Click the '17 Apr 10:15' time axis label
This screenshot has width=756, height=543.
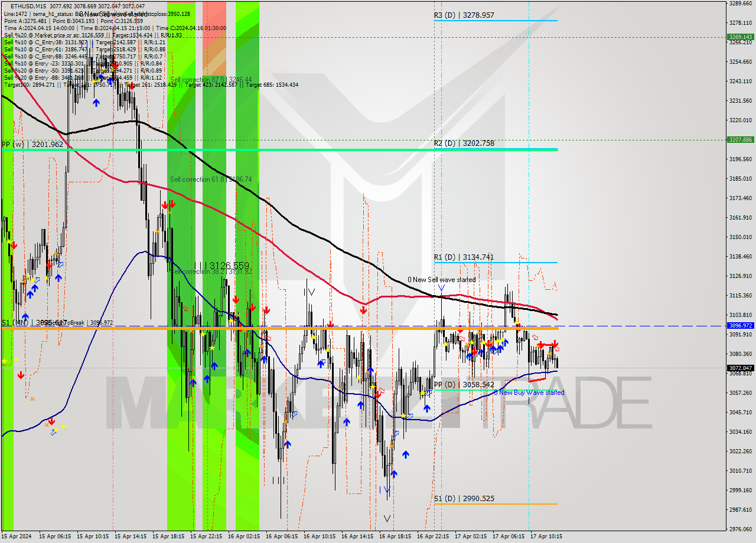pyautogui.click(x=546, y=537)
